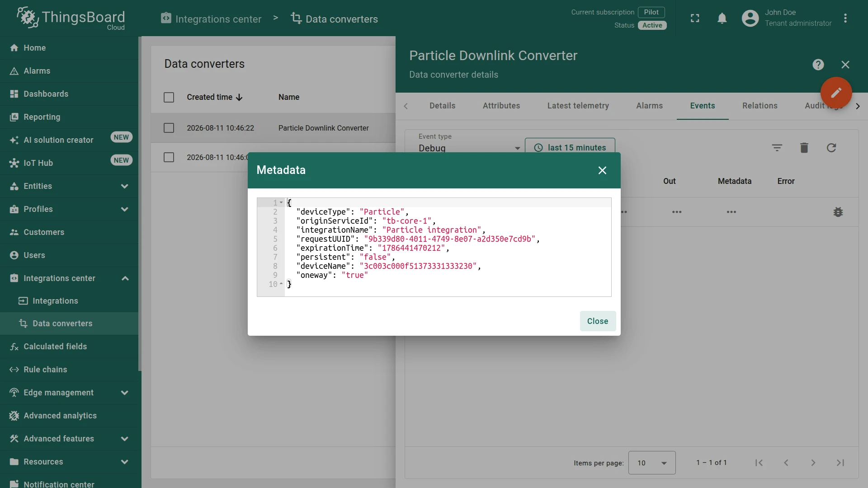Image resolution: width=868 pixels, height=488 pixels.
Task: View Out data ellipsis in event row
Action: [677, 212]
